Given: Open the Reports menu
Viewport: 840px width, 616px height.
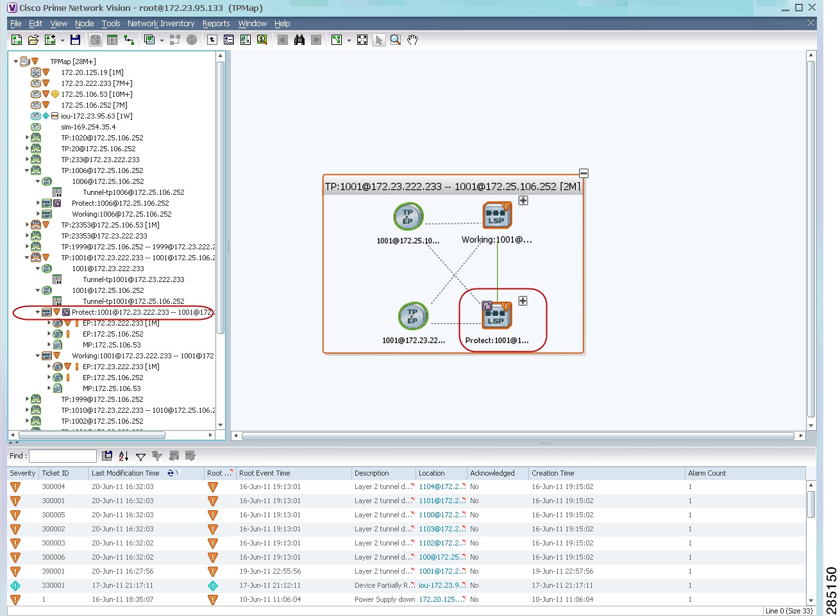Looking at the screenshot, I should pos(216,24).
